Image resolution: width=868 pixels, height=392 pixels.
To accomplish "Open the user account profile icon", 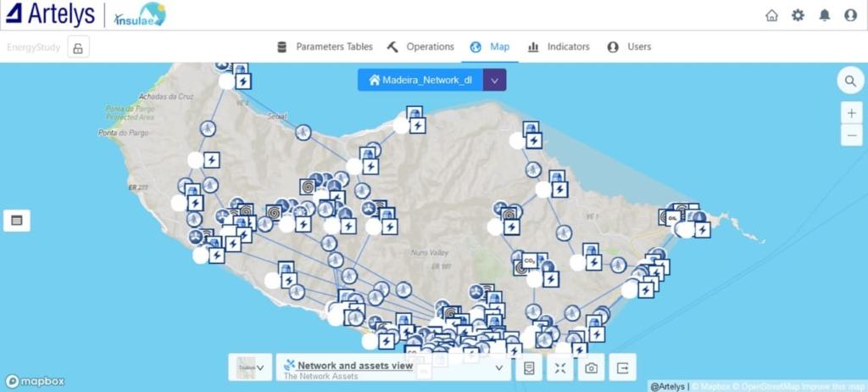I will tap(850, 15).
